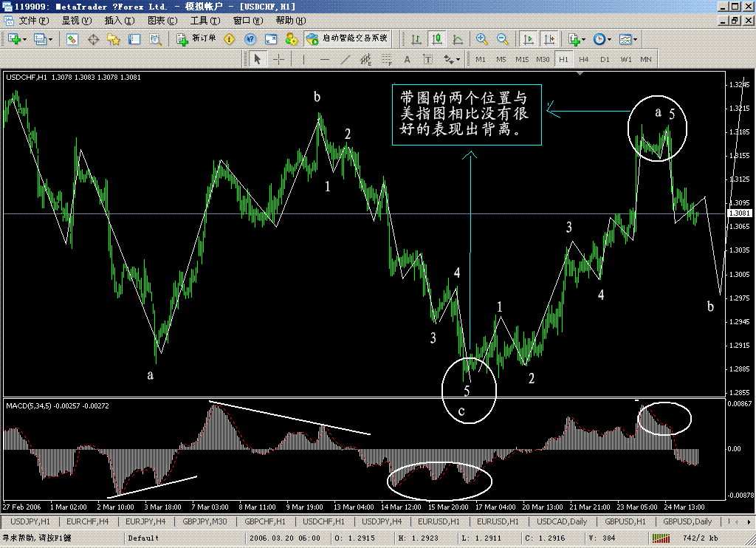Open the 工具 (Tools) menu

click(x=205, y=21)
